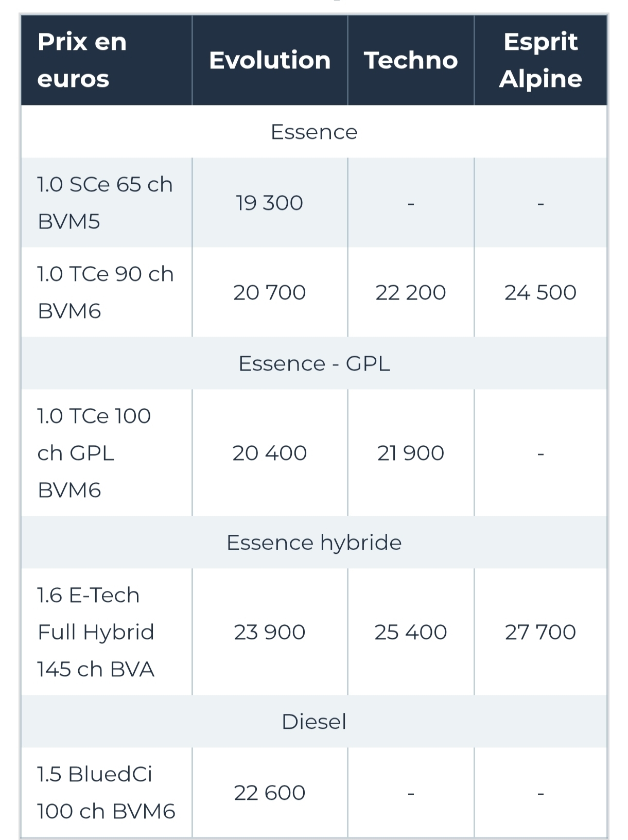Click the Esprit Alpine column header
The width and height of the screenshot is (628, 840).
[540, 60]
